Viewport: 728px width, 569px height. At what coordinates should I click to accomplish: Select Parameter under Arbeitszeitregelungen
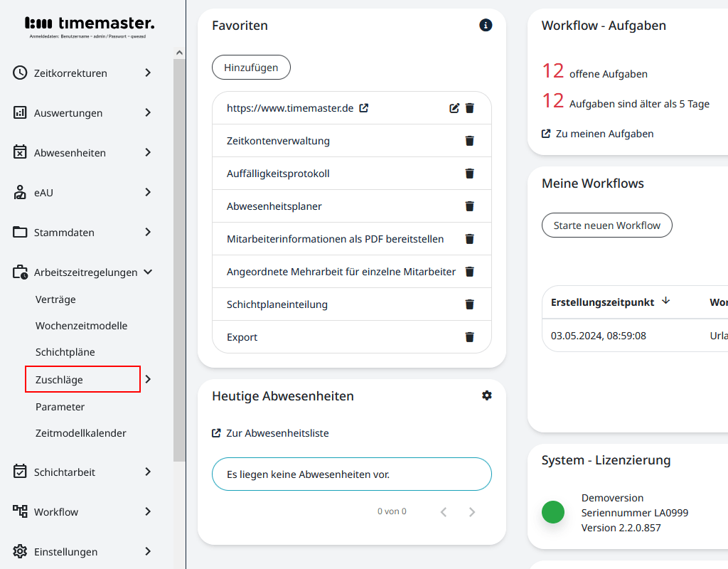click(60, 406)
